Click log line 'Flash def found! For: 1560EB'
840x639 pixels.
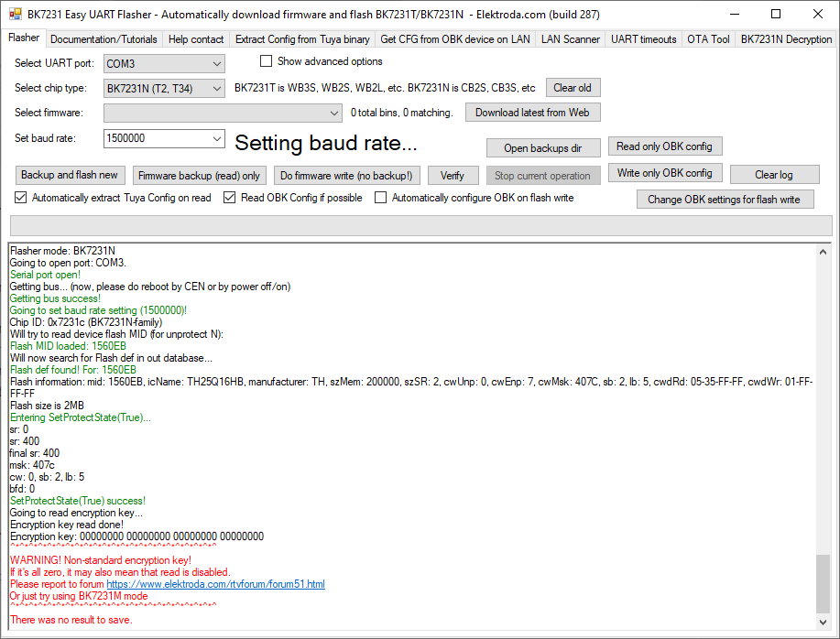click(73, 370)
